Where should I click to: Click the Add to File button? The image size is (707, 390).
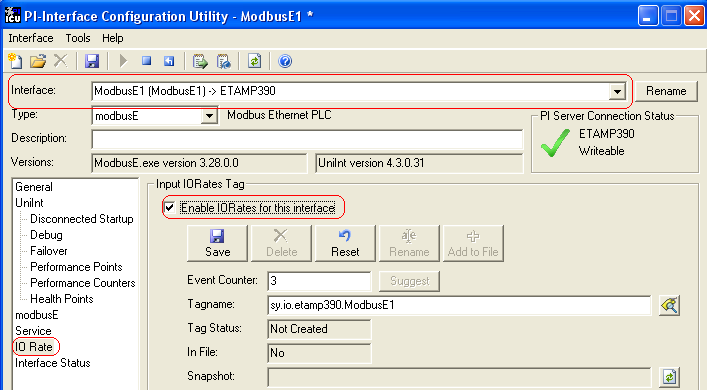pyautogui.click(x=473, y=243)
